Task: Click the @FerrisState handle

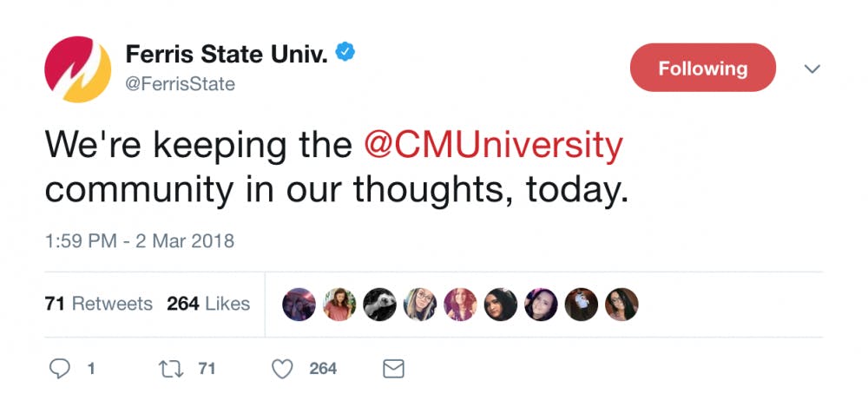Action: click(x=181, y=84)
